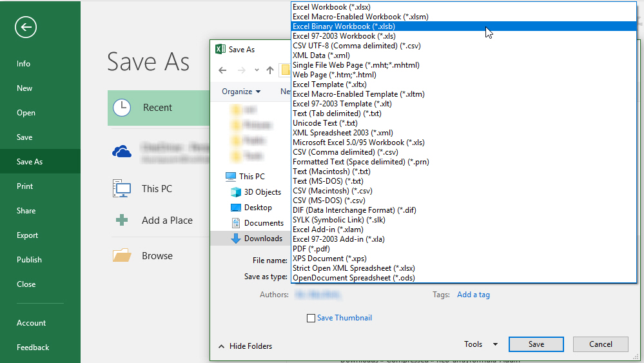Select Formatted Text (Space delimited) (*.prn)
Image resolution: width=644 pixels, height=363 pixels.
pyautogui.click(x=463, y=162)
